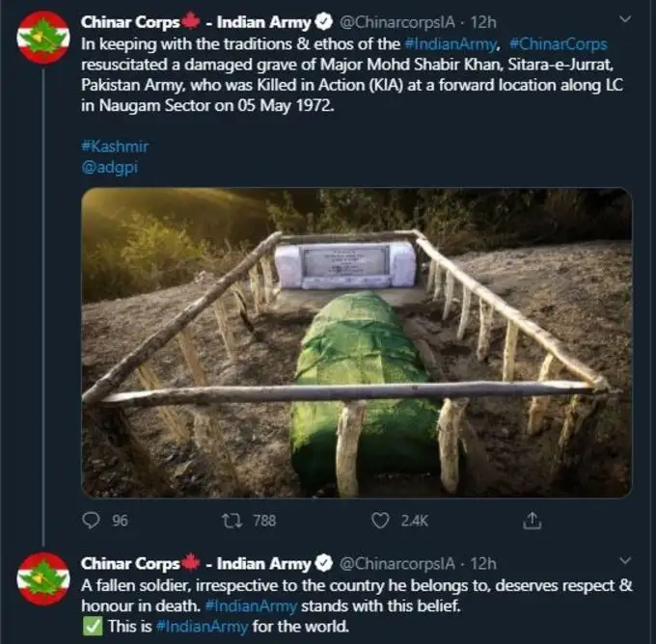Click the reply speech bubble icon

[93, 521]
